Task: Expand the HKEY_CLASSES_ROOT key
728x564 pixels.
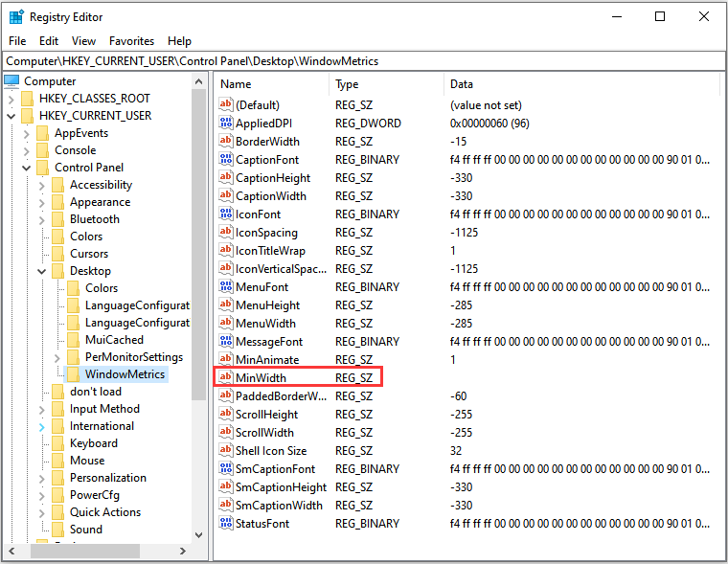Action: click(x=11, y=99)
